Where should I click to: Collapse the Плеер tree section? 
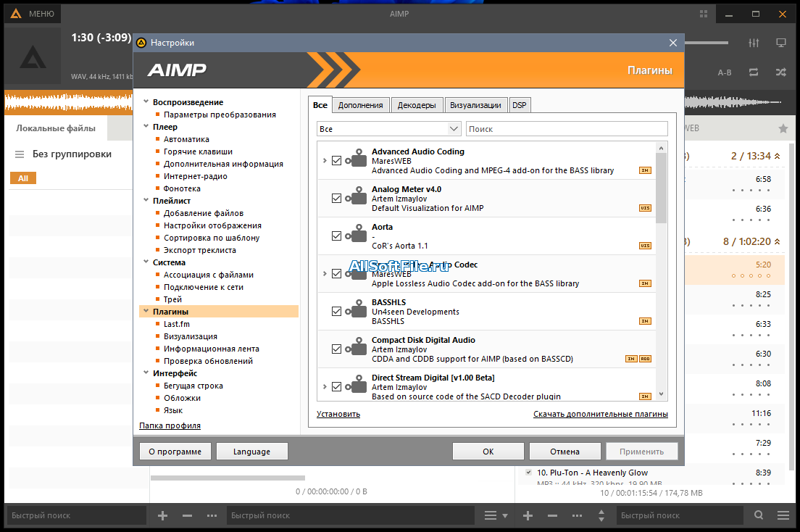pyautogui.click(x=146, y=126)
